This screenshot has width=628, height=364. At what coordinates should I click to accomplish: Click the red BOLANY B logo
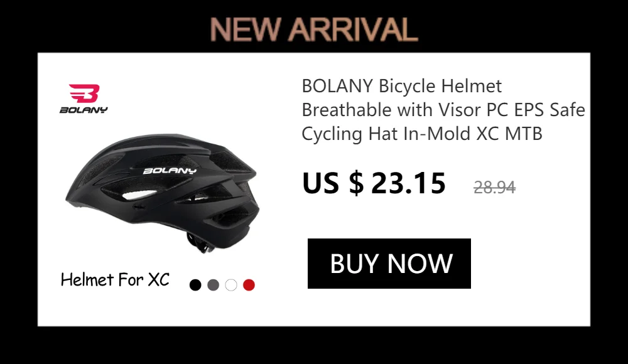point(84,94)
